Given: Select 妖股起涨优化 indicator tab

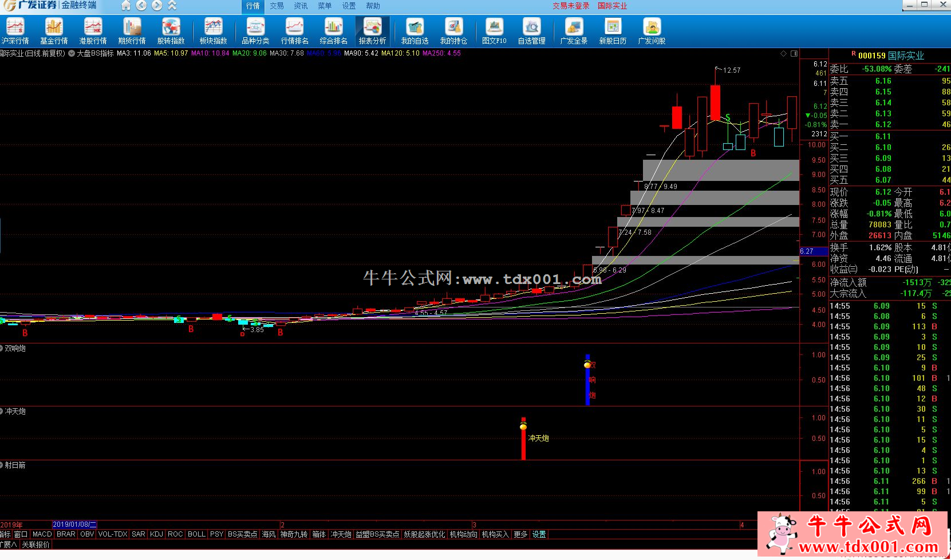Looking at the screenshot, I should (424, 534).
